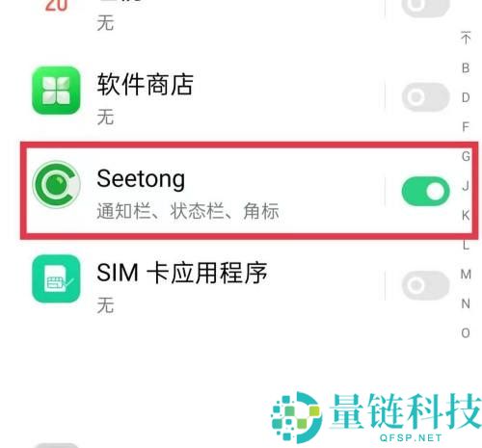Jump to letter O in index
The width and height of the screenshot is (482, 448).
(x=466, y=333)
